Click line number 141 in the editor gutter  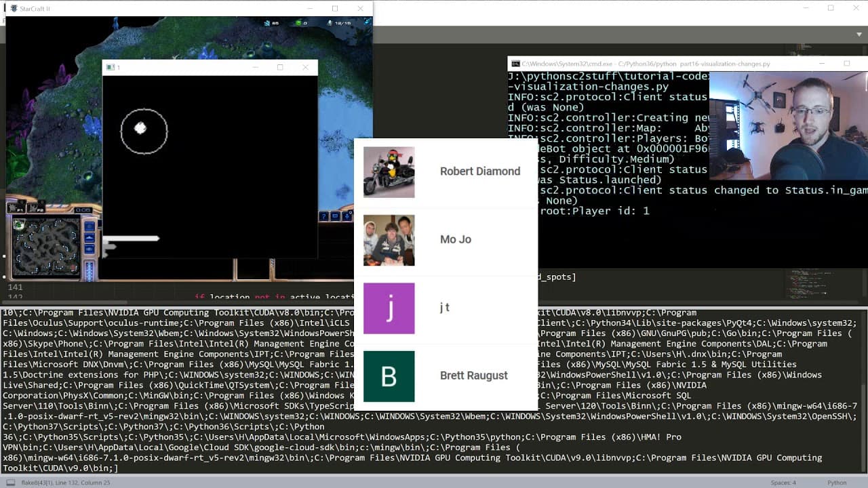[14, 287]
